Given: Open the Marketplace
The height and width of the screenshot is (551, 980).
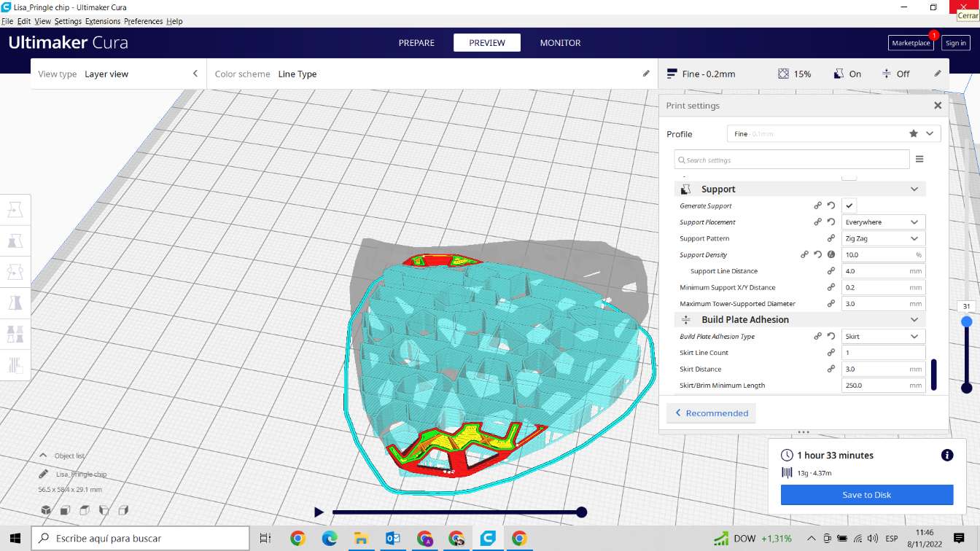Looking at the screenshot, I should pyautogui.click(x=911, y=43).
